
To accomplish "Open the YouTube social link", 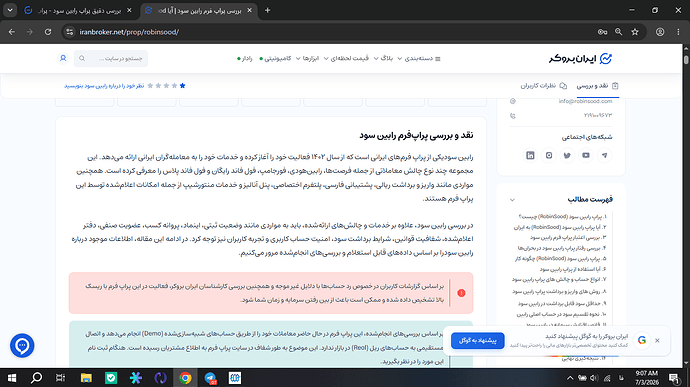I will (x=586, y=155).
